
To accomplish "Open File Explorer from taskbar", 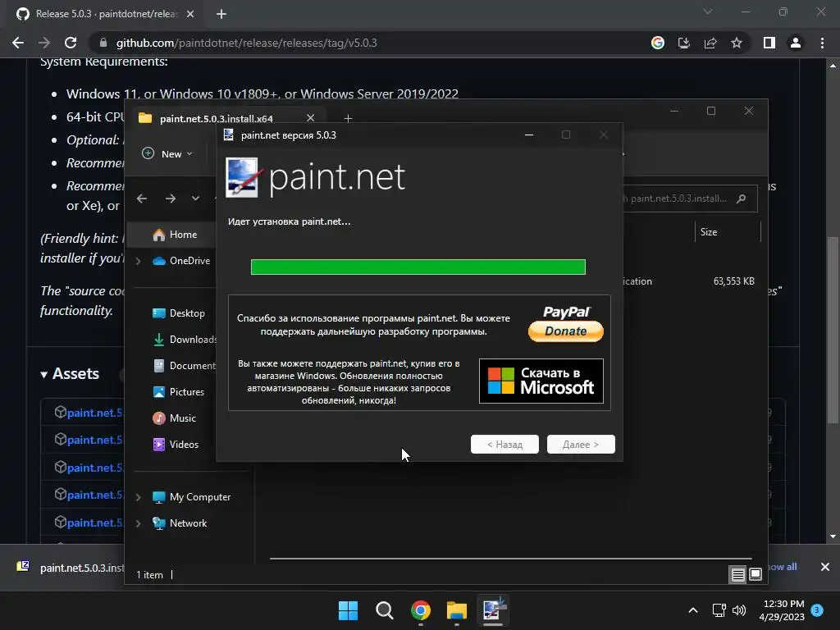I will tap(457, 610).
